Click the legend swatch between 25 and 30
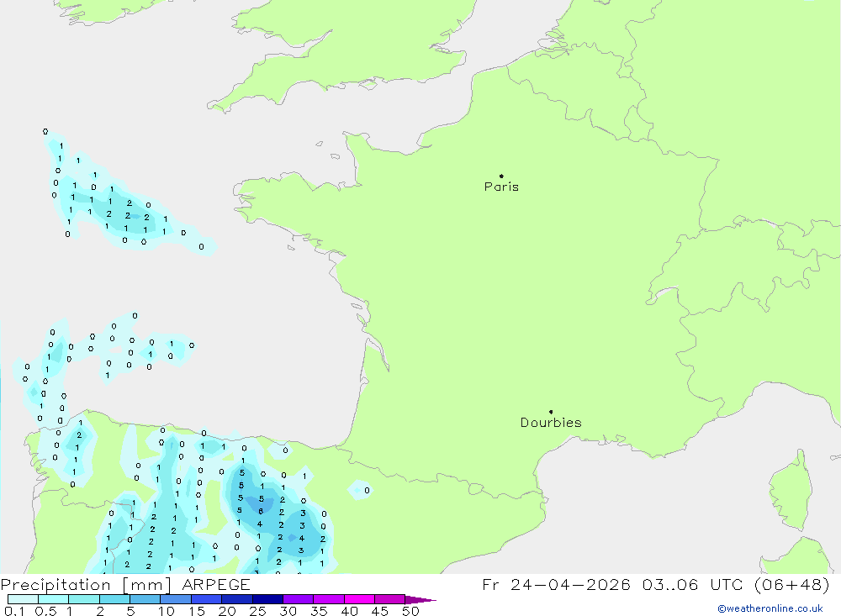841x616 pixels. pos(267,599)
